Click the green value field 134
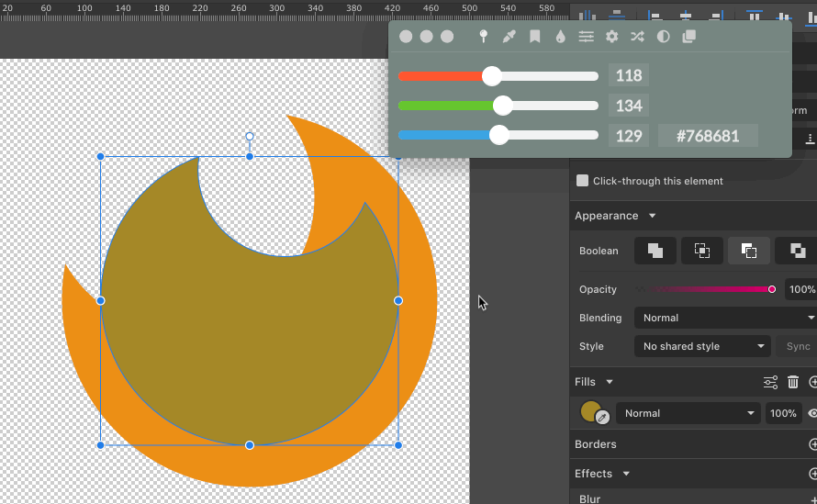The width and height of the screenshot is (817, 504). coord(629,106)
